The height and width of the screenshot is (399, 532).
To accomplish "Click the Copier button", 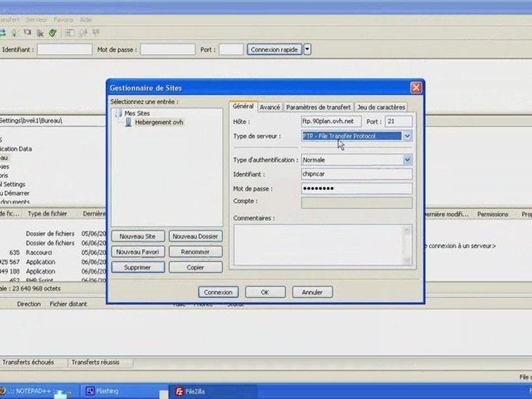I will click(196, 267).
